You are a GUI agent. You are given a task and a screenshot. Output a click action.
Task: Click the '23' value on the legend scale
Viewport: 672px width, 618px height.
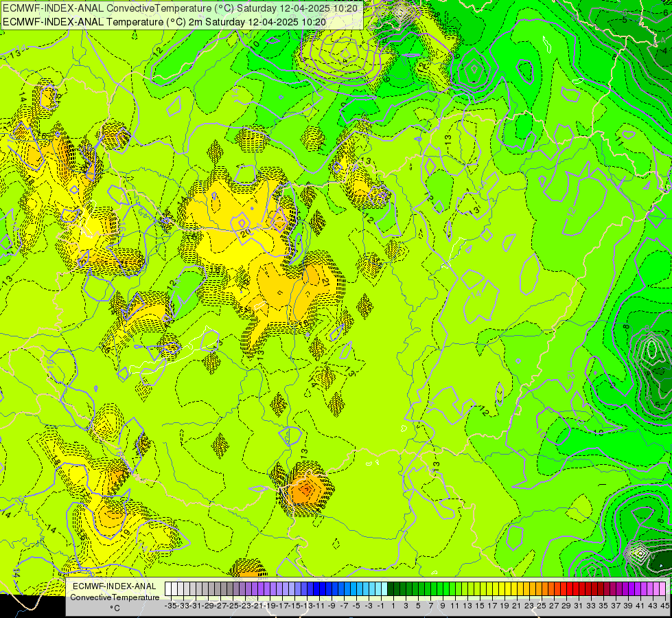pyautogui.click(x=529, y=606)
